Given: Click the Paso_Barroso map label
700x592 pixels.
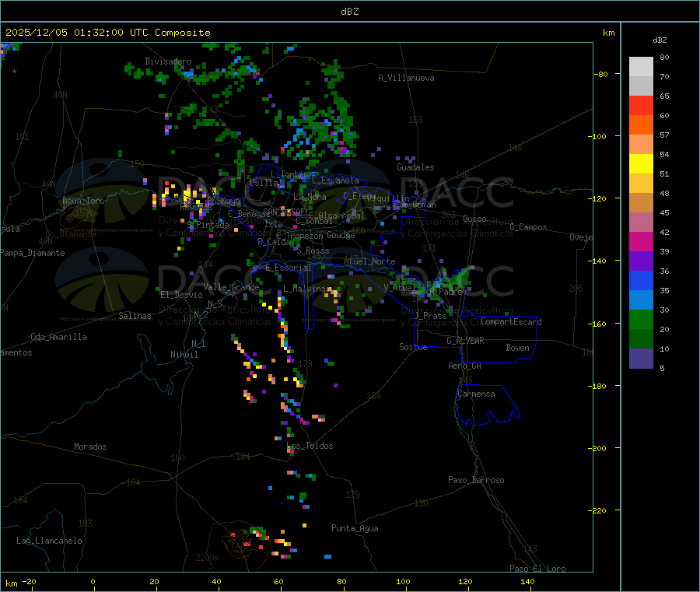Looking at the screenshot, I should click(x=476, y=480).
